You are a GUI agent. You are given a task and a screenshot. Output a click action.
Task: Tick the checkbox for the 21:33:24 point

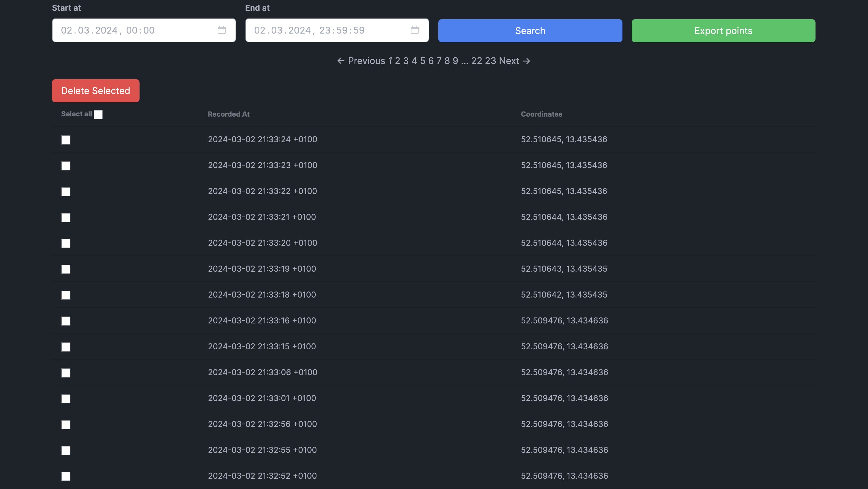66,140
